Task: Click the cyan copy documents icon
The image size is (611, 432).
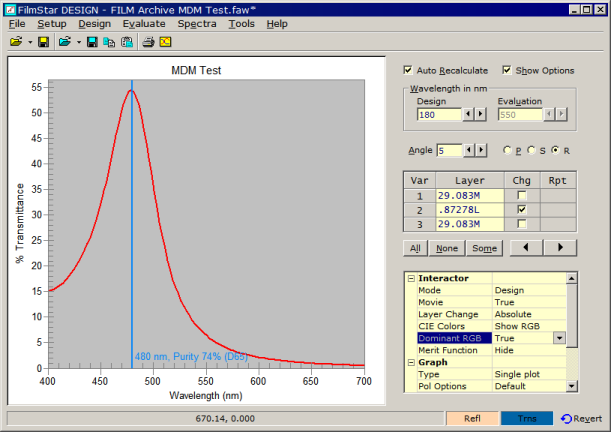Action: coord(109,42)
